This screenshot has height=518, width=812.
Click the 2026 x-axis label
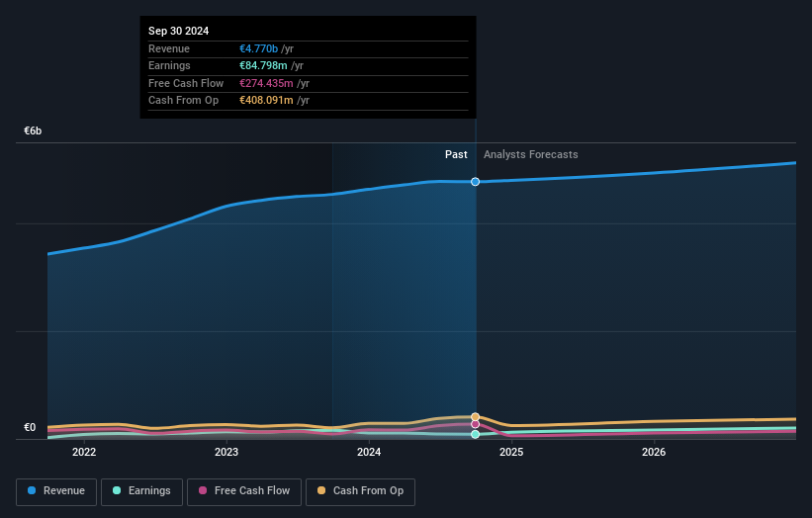coord(654,452)
